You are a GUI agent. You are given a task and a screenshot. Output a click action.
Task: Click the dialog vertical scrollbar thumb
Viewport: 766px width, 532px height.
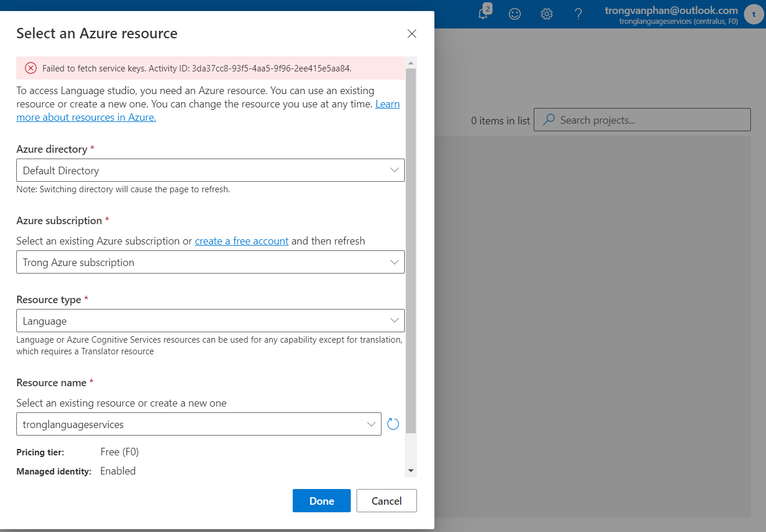pyautogui.click(x=411, y=251)
